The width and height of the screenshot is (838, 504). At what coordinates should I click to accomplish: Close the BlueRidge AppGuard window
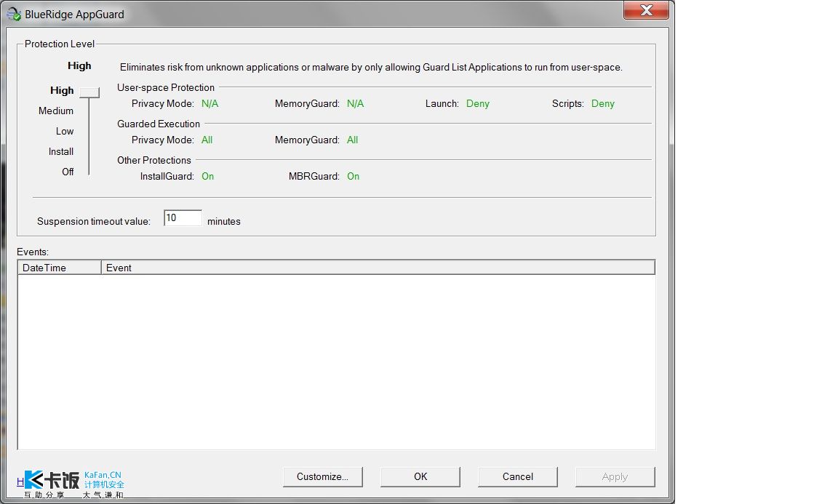tap(646, 10)
